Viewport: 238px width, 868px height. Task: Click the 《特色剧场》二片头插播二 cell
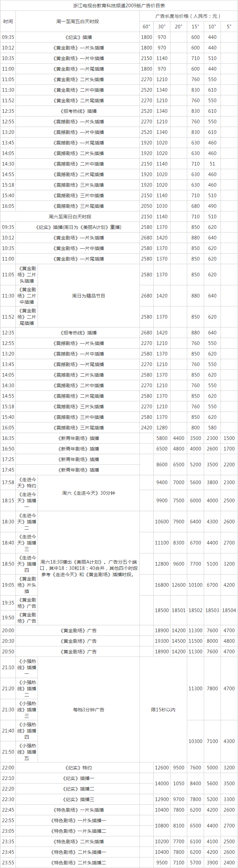78,863
